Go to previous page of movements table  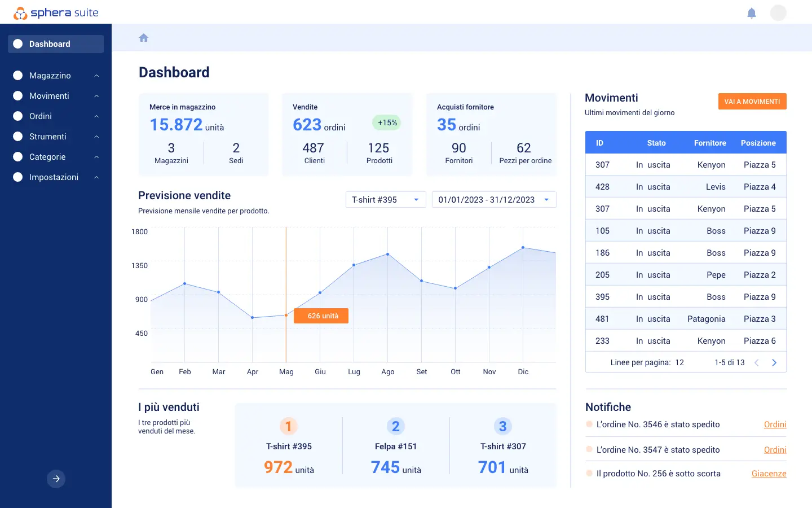point(757,363)
